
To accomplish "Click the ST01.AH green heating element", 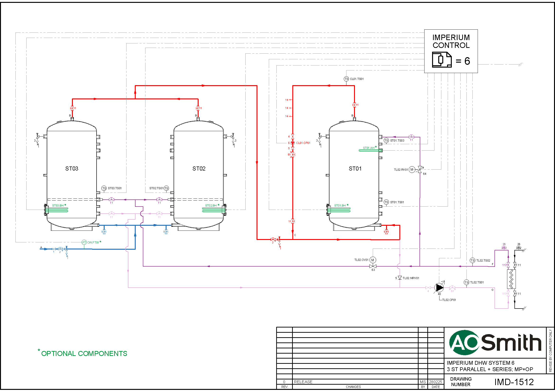I will pos(370,151).
